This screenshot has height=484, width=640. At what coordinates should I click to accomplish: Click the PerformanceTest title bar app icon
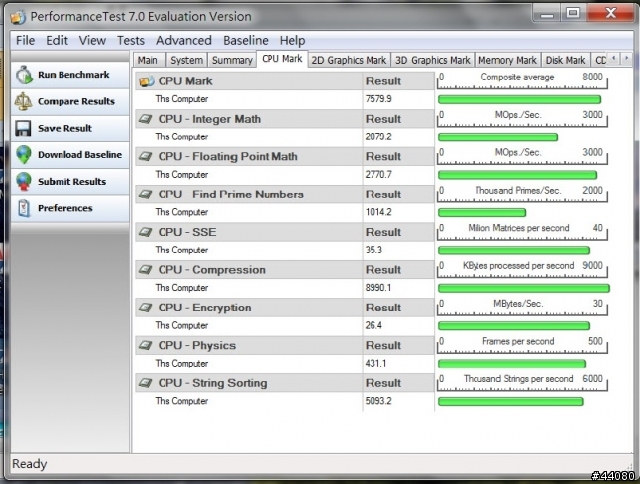(18, 17)
